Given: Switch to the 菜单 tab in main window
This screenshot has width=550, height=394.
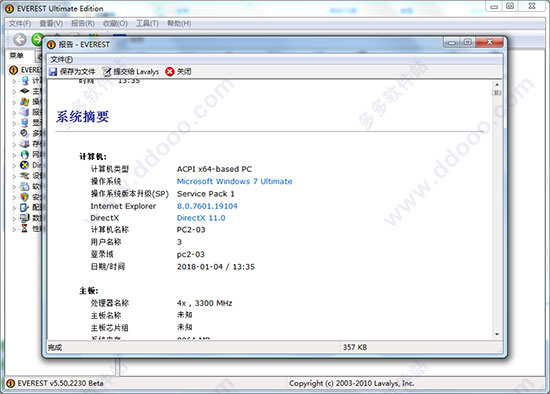Looking at the screenshot, I should pyautogui.click(x=16, y=55).
